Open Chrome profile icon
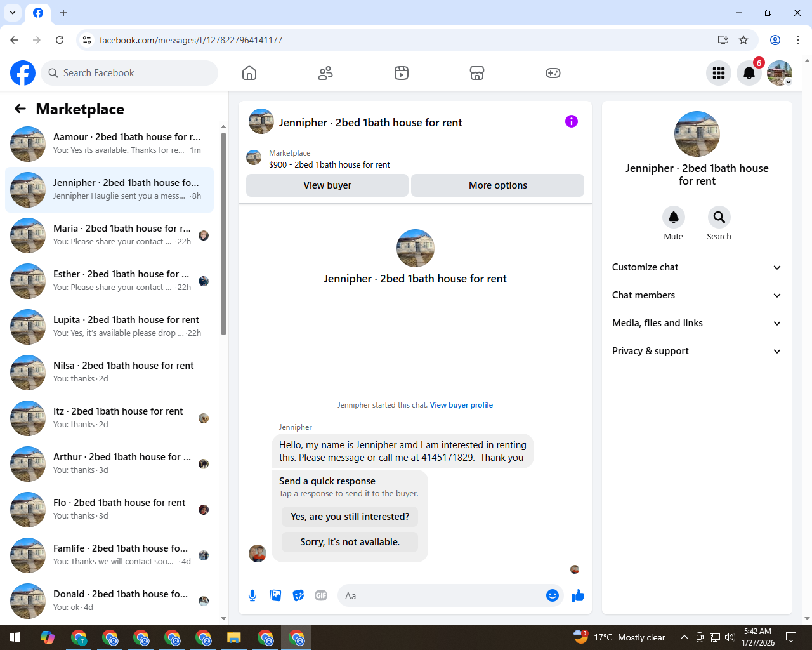 pos(775,40)
